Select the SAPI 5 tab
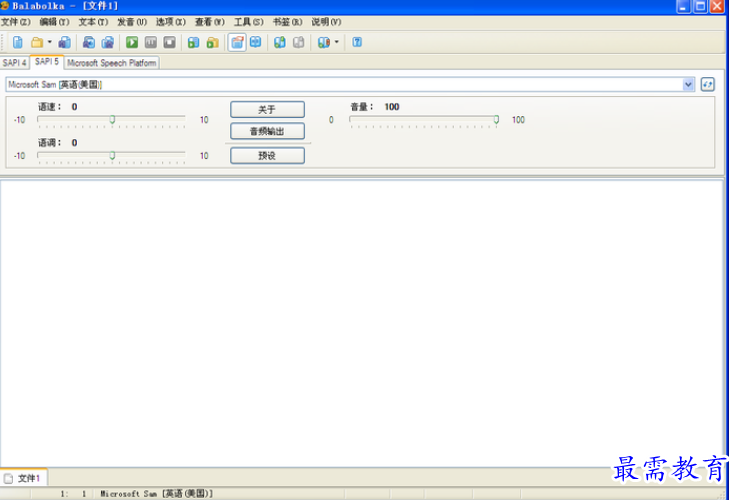Viewport: 735px width, 500px height. point(47,62)
